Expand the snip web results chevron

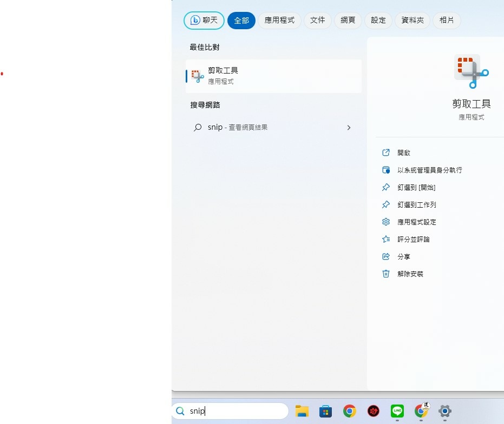(x=349, y=127)
